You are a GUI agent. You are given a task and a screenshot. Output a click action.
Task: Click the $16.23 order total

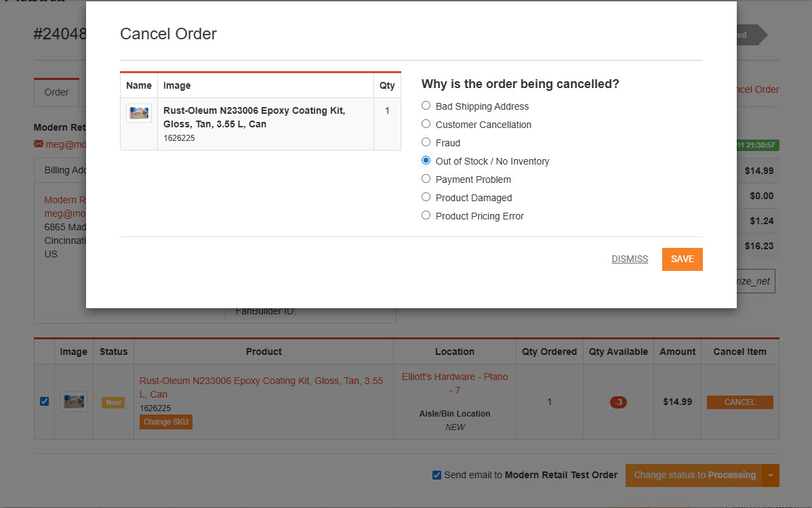point(759,247)
